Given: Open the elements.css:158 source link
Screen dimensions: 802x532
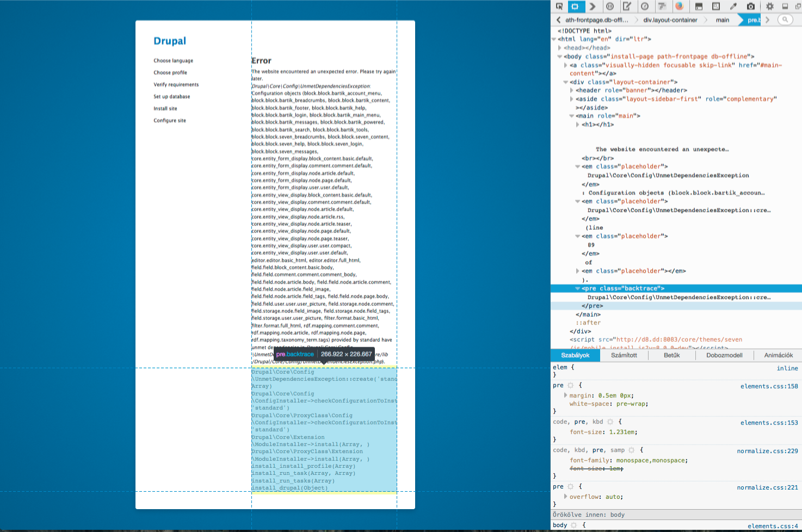Looking at the screenshot, I should tap(769, 386).
